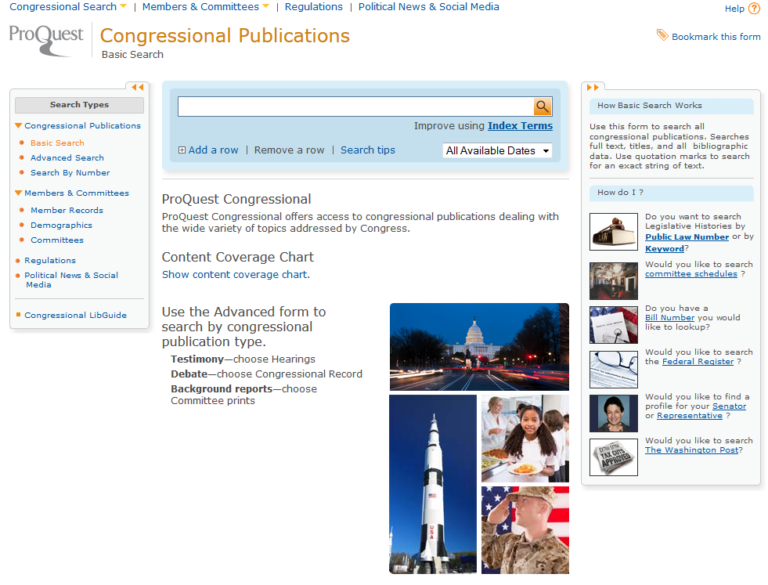Click Show content coverage chart link
The image size is (768, 585).
236,274
